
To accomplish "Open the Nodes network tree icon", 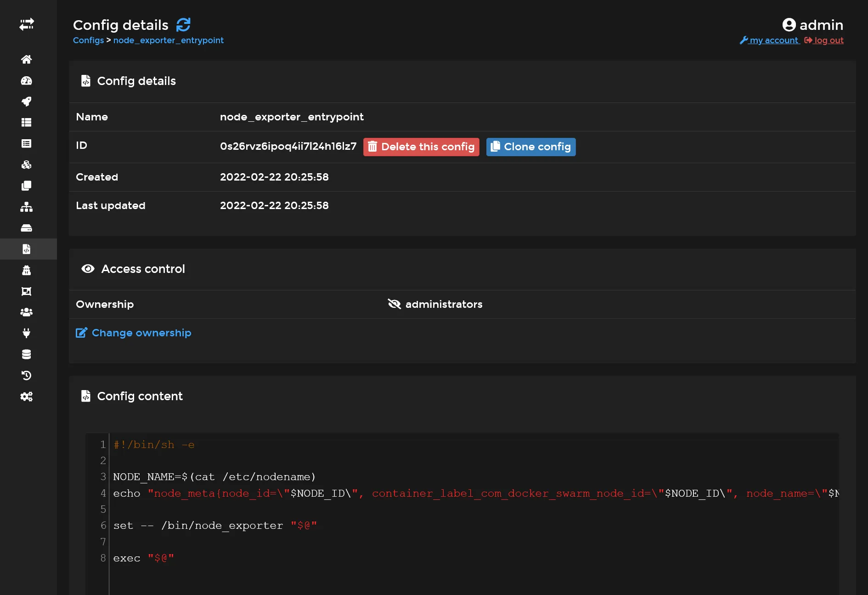I will pos(27,207).
